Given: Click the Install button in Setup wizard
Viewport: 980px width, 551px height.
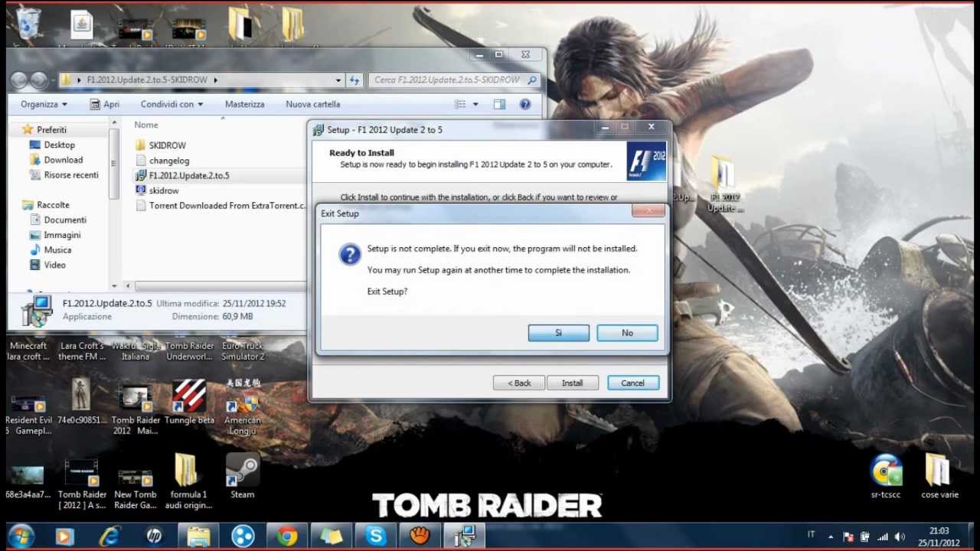Looking at the screenshot, I should (x=572, y=383).
